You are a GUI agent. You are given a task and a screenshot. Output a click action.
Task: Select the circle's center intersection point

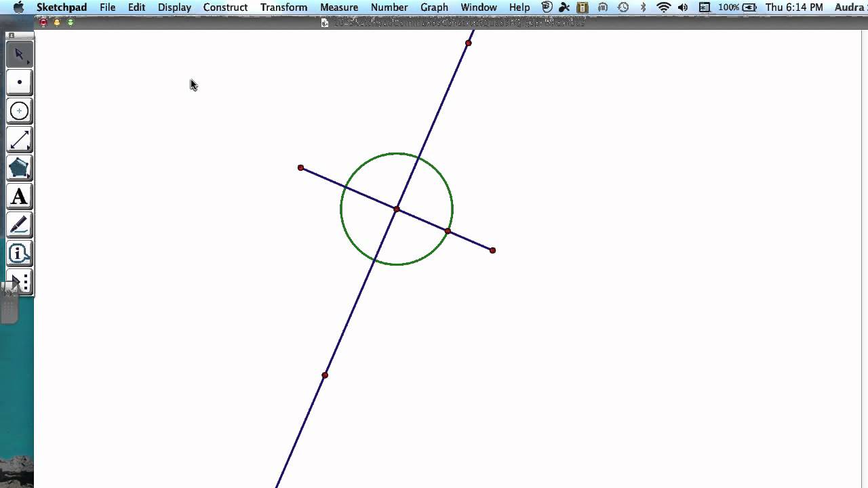click(397, 209)
